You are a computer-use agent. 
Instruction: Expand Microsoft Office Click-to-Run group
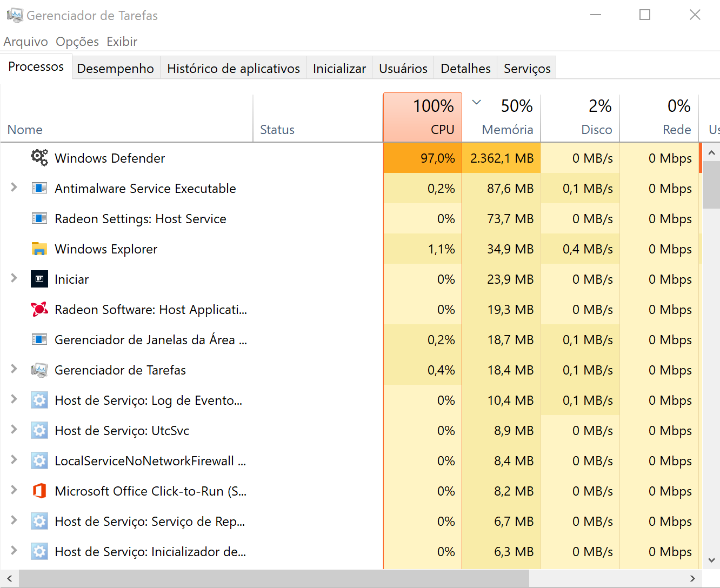click(x=14, y=490)
